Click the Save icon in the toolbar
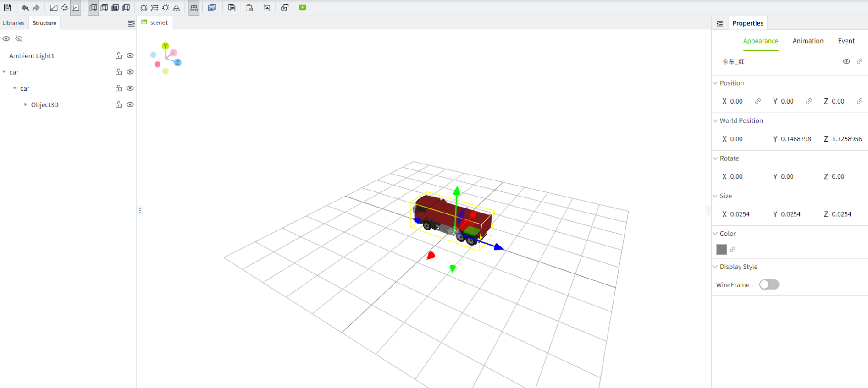This screenshot has height=388, width=868. pos(7,8)
